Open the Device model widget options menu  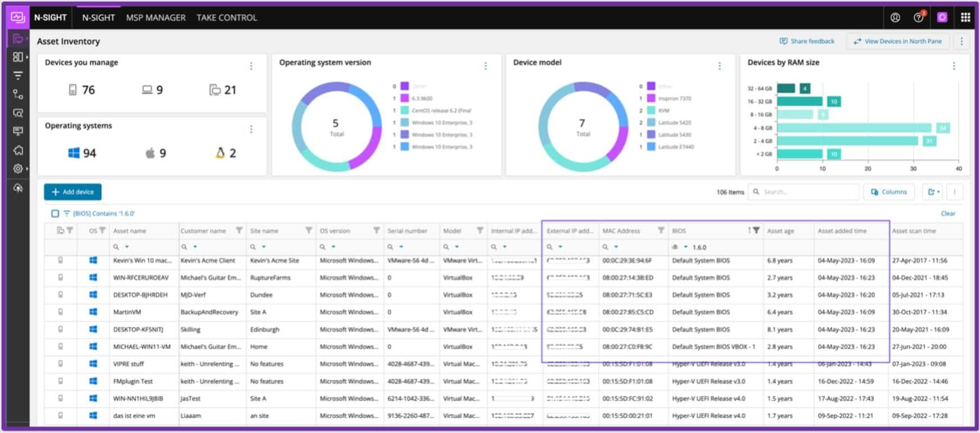coord(719,66)
